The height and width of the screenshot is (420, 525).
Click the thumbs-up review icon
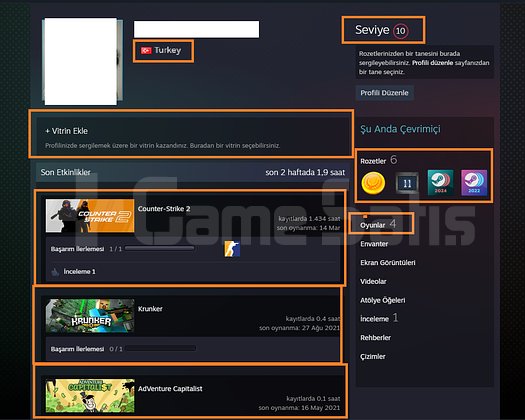point(55,272)
